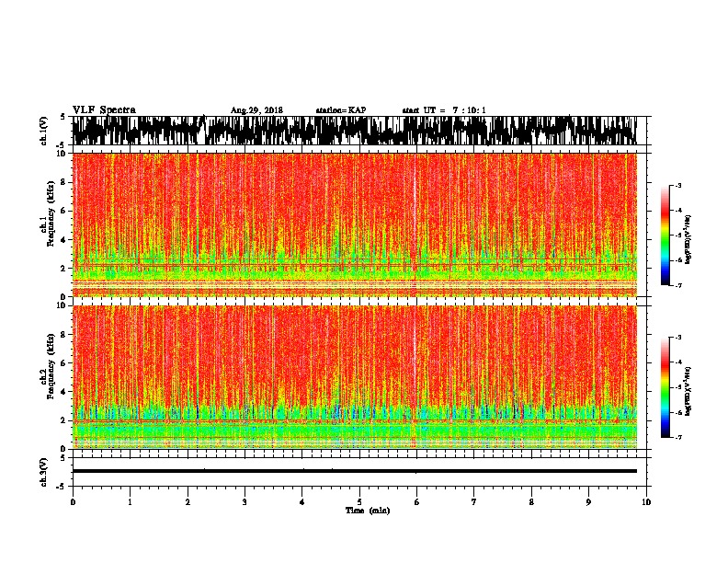Click time axis tick label 7
The width and height of the screenshot is (728, 563).
click(474, 502)
